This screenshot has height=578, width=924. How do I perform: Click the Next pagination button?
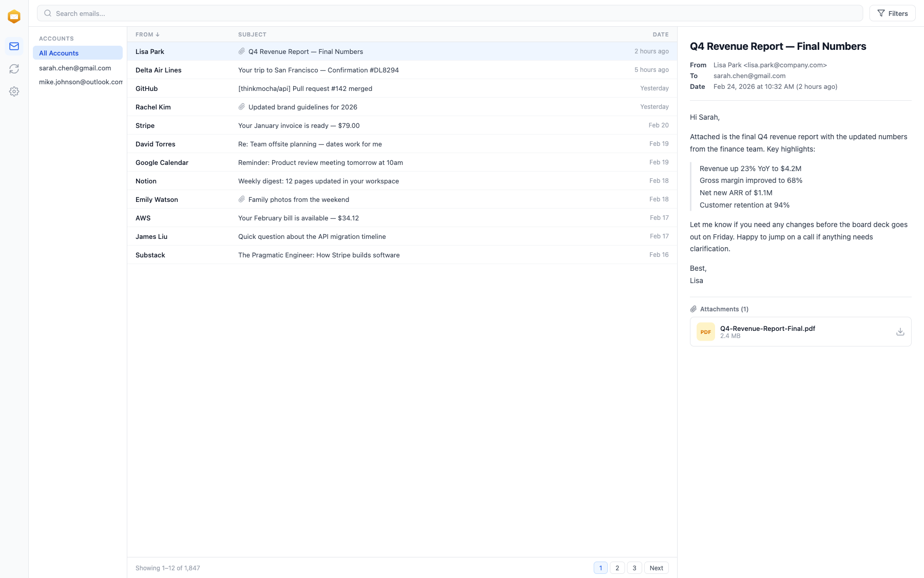click(656, 568)
